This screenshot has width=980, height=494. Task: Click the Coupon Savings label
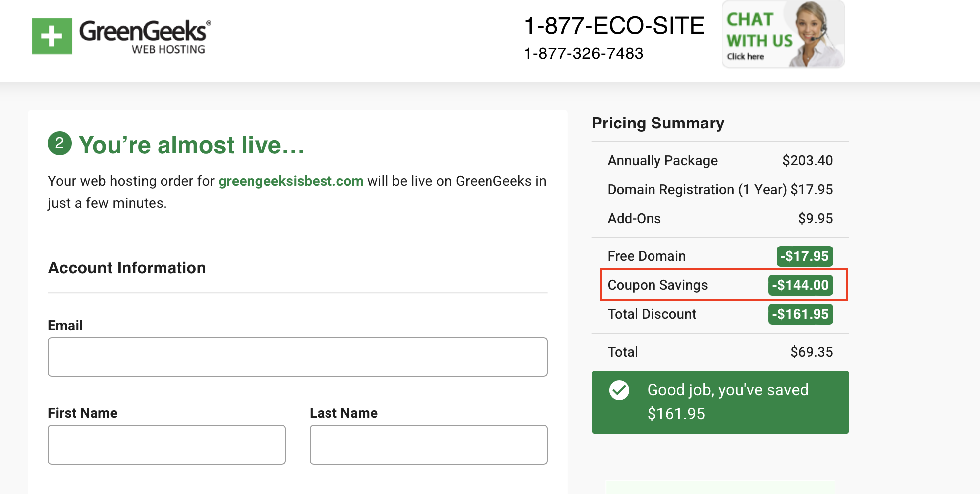(x=657, y=285)
